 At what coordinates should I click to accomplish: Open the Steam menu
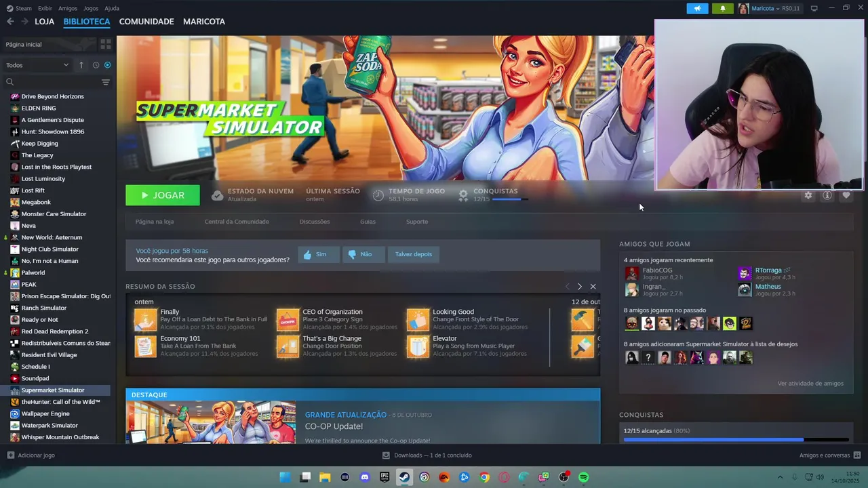tap(20, 8)
